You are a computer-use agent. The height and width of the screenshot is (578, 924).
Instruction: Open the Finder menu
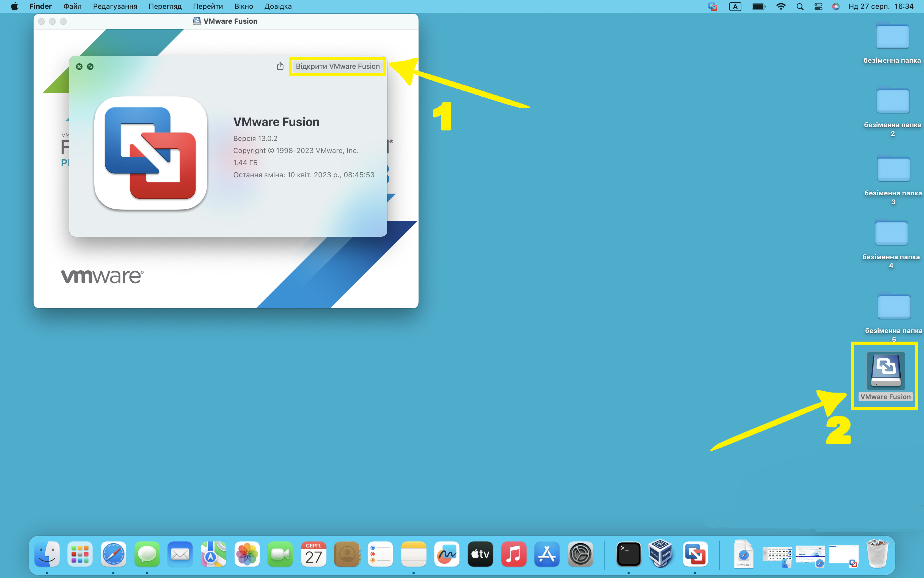[40, 7]
